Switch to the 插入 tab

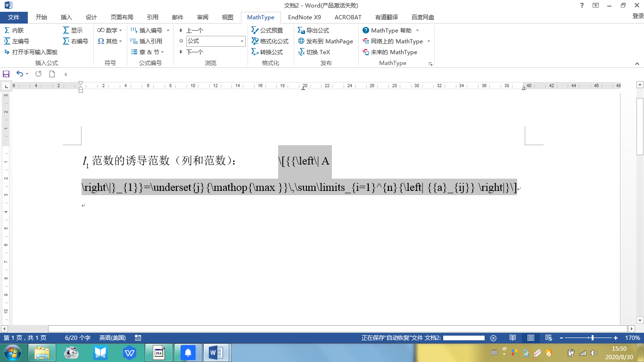coord(66,17)
